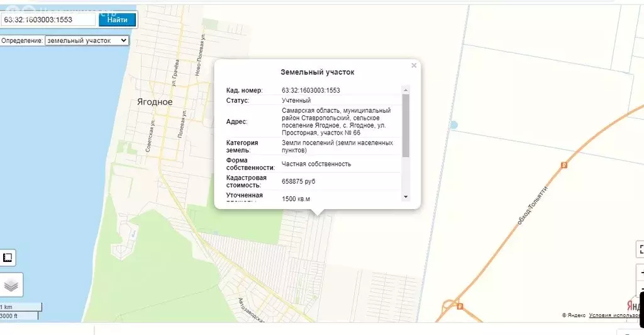Click the Ягодное village label
The width and height of the screenshot is (644, 335).
(155, 102)
